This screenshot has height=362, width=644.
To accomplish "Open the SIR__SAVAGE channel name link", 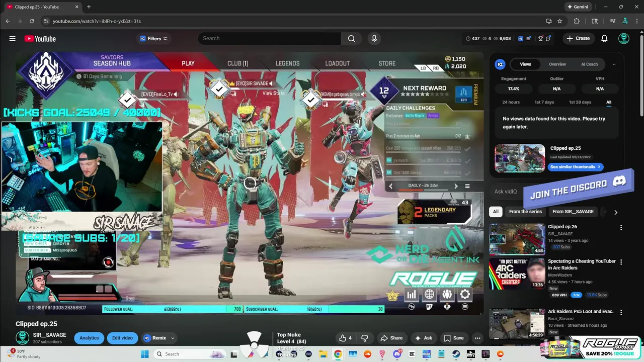I will pyautogui.click(x=49, y=335).
